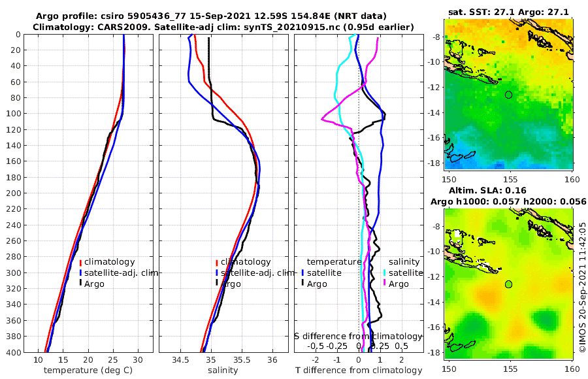
Task: Click the 'Altim. SLA: 0.16' heading
Action: point(487,191)
